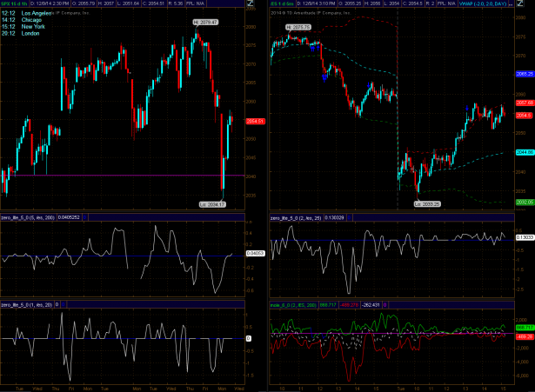Expand the hidden studies ellipsis on /ES header

click(x=511, y=3)
